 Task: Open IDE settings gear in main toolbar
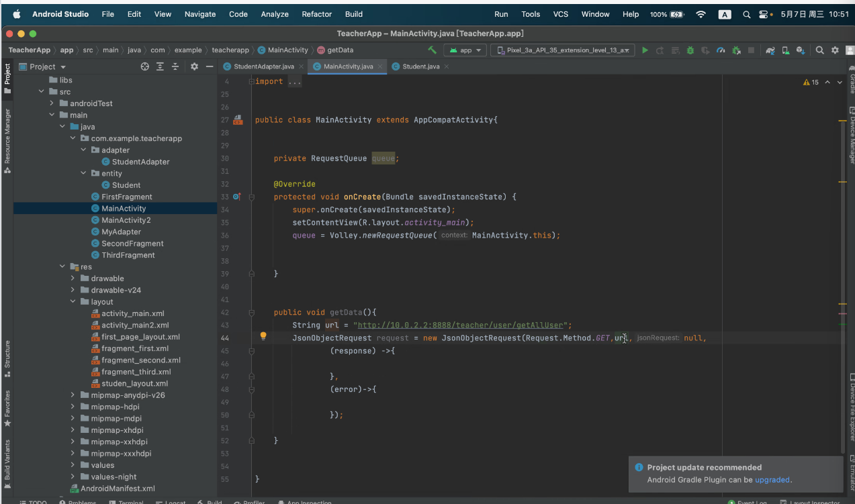click(x=836, y=50)
